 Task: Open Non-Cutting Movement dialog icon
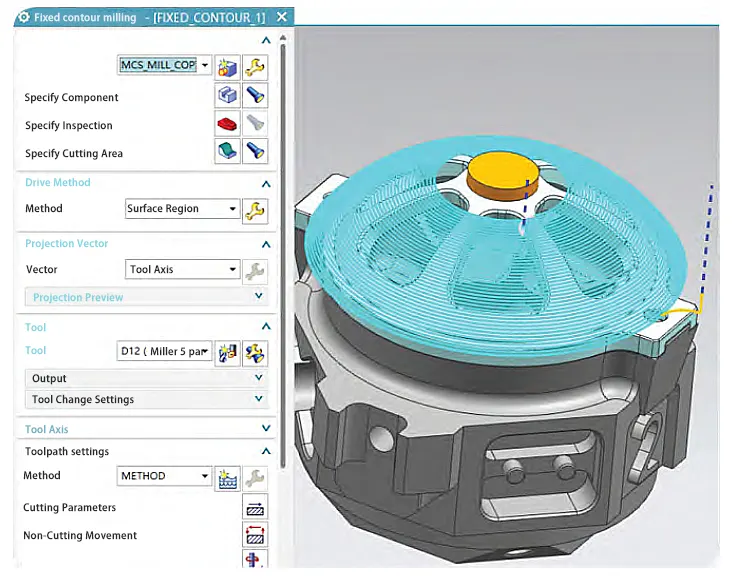255,535
